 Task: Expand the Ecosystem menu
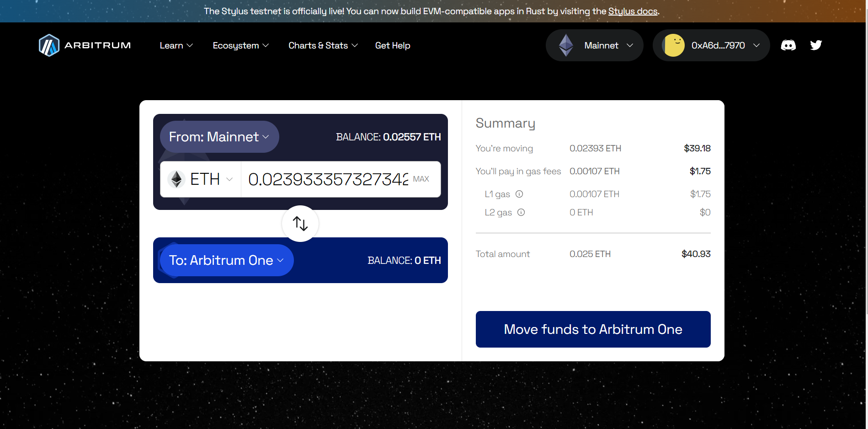pyautogui.click(x=241, y=45)
